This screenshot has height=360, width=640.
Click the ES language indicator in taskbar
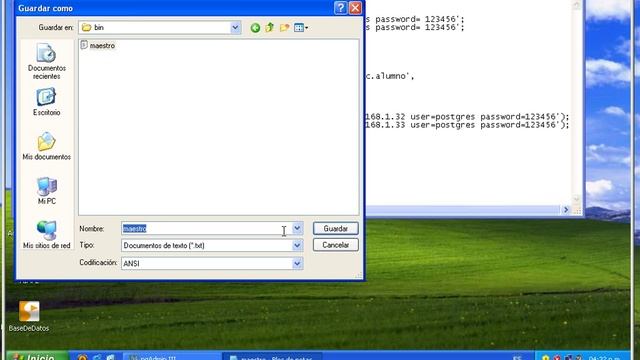517,358
